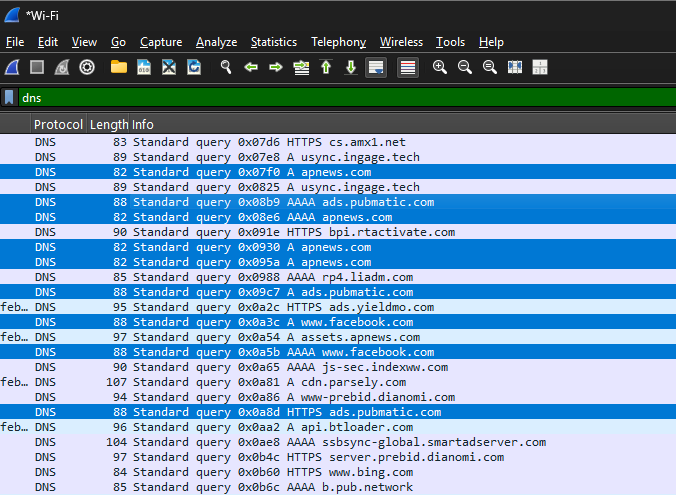Go to specified packet icon
The height and width of the screenshot is (495, 676).
tap(301, 67)
